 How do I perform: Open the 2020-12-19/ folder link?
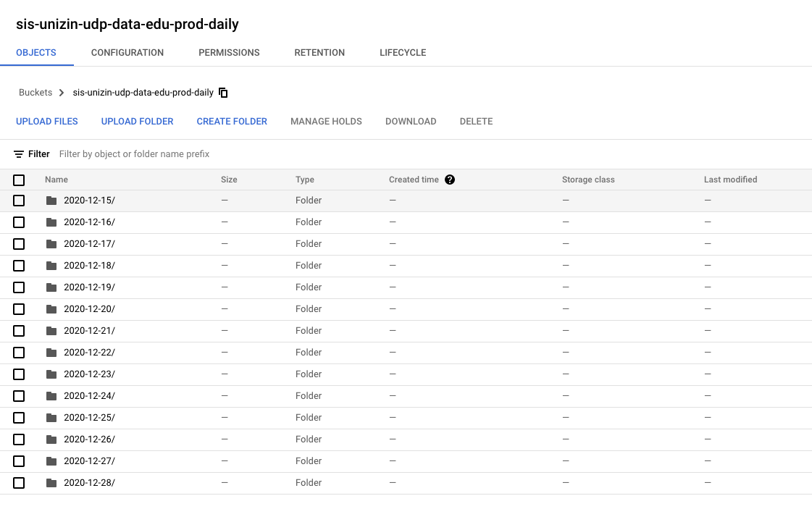pyautogui.click(x=89, y=287)
